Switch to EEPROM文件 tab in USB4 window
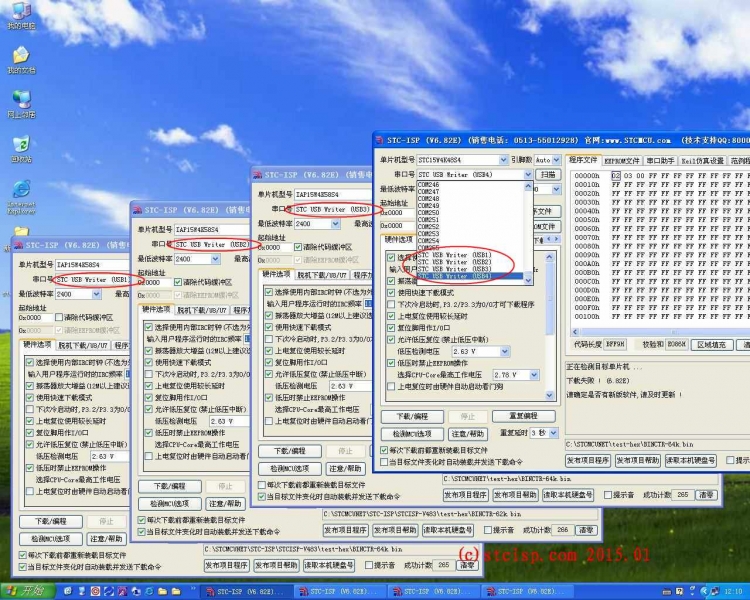 click(x=621, y=161)
